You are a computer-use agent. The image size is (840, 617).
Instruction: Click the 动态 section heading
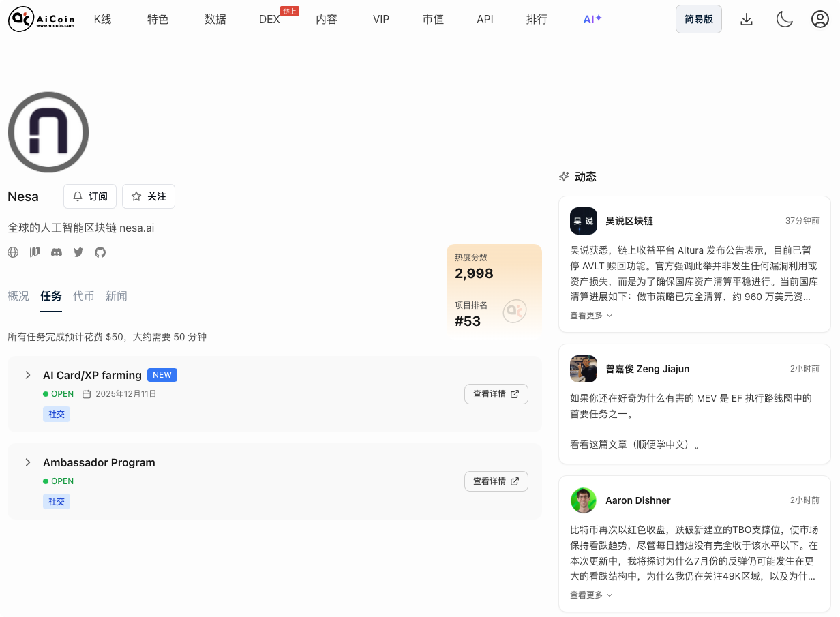tap(586, 177)
